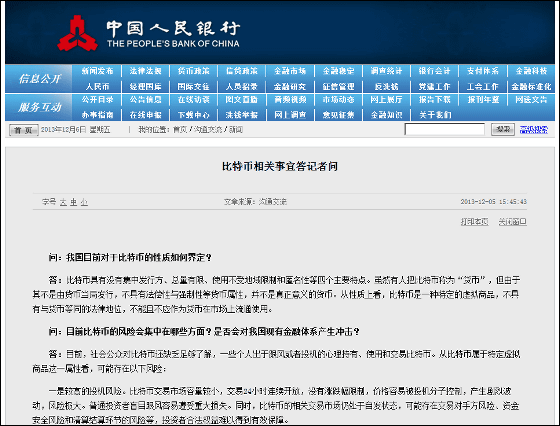Open the 人员招录 menu item
This screenshot has width=560, height=426.
[x=242, y=86]
